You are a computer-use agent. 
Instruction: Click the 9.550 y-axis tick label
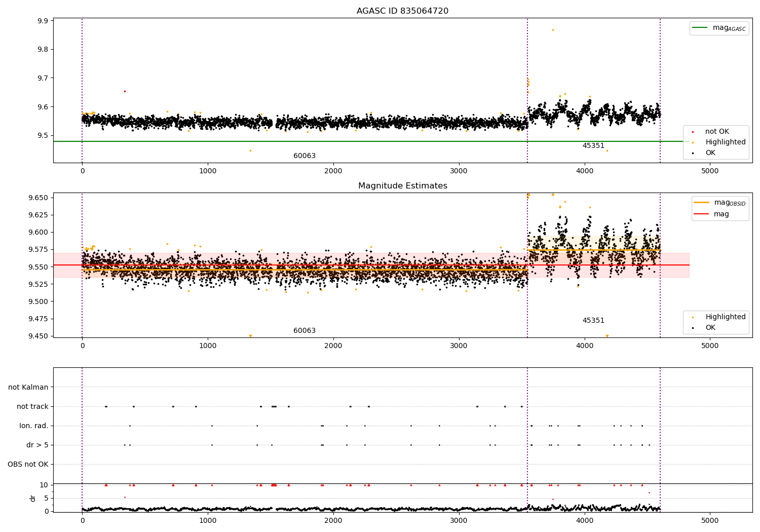point(39,267)
